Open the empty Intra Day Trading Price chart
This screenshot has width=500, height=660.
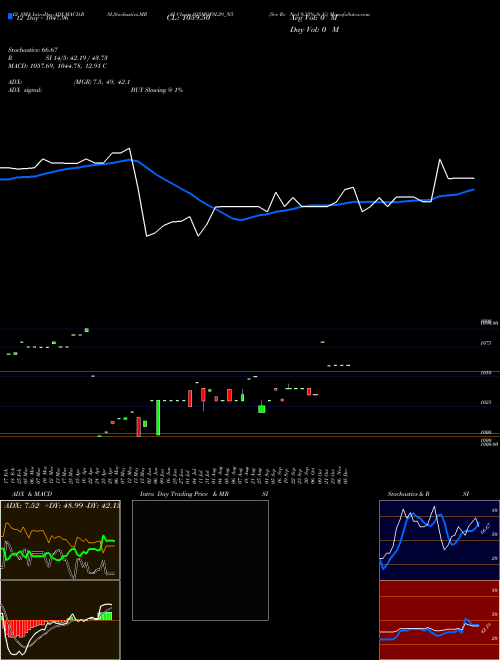[200, 560]
